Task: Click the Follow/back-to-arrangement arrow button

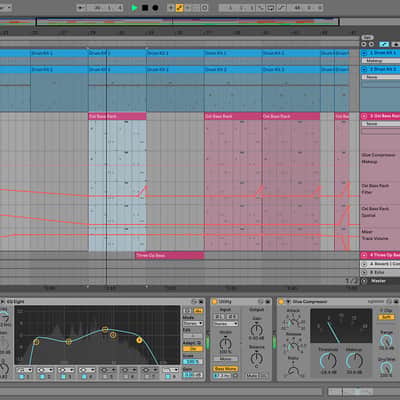Action: 81,8
